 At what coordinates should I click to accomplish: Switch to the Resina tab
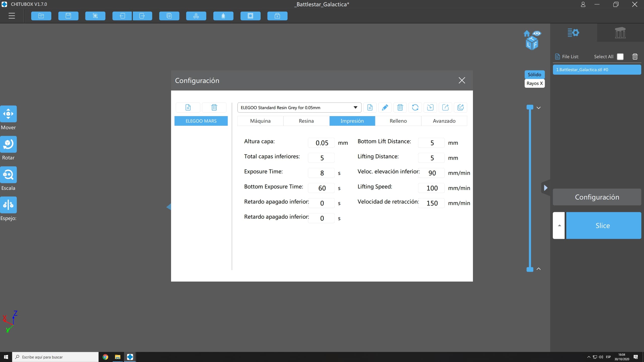coord(306,121)
